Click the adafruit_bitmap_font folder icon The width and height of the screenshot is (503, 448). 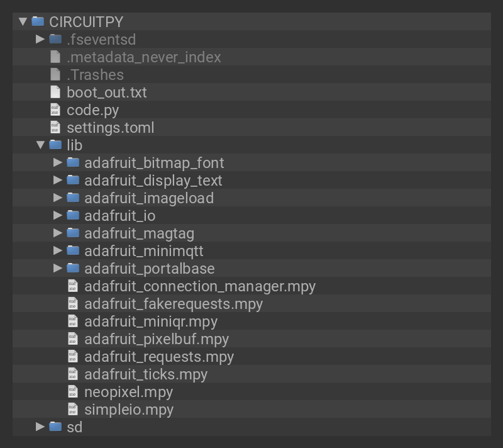73,162
